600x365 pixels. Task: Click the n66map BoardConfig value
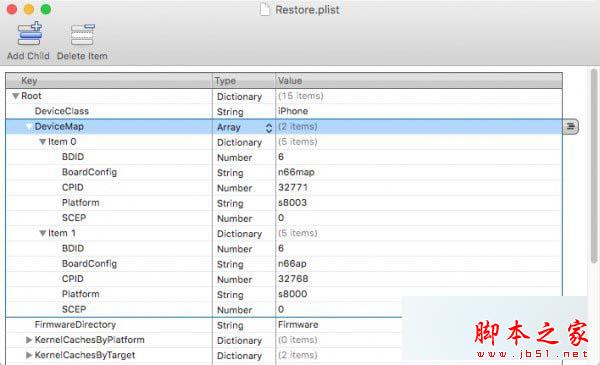(296, 172)
